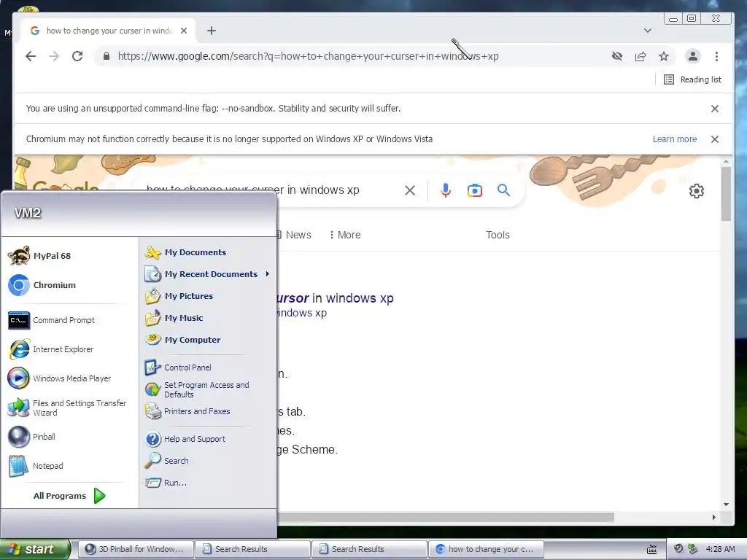Open Command Prompt
Viewport: 747px width, 560px height.
[x=52, y=320]
